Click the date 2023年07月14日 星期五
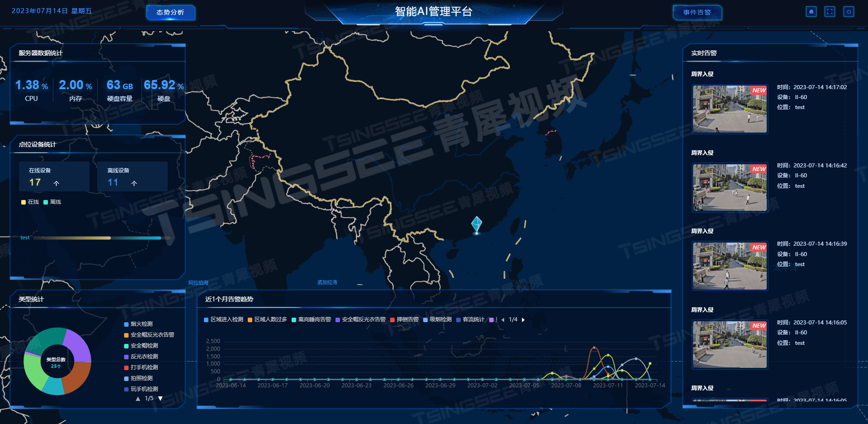This screenshot has width=868, height=424. 52,11
